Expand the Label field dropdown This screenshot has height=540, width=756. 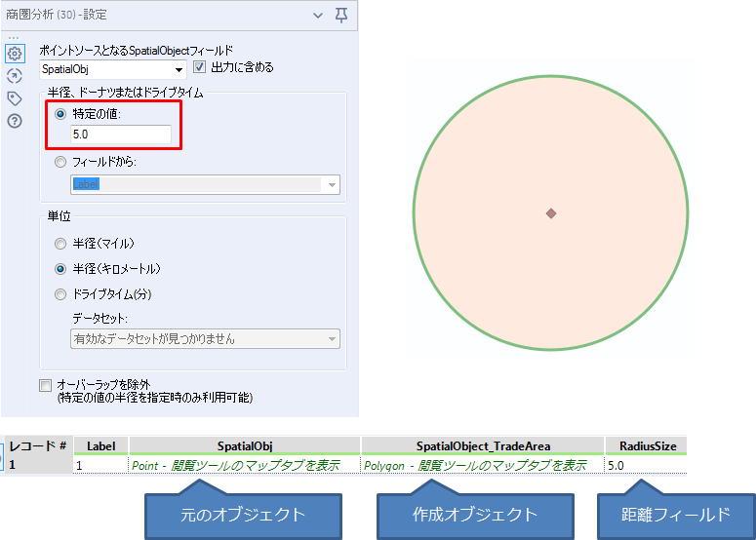point(333,185)
